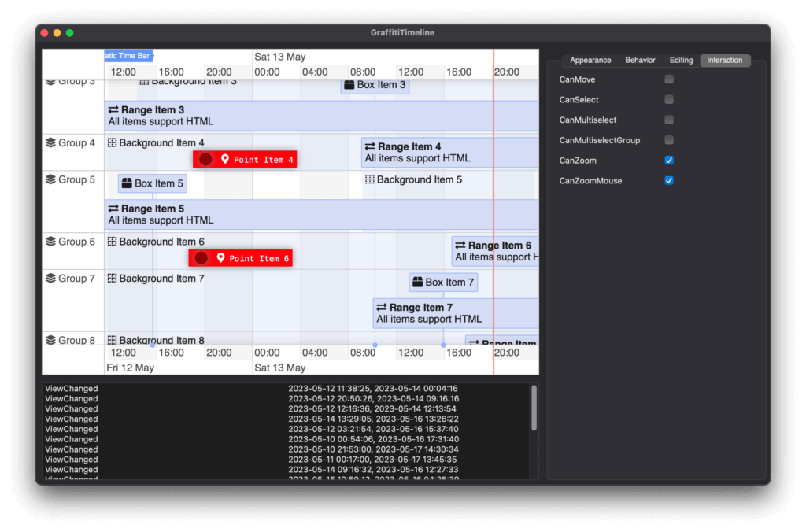Click the Range Item 5 title
Viewport: 806px width, 532px height.
click(153, 209)
